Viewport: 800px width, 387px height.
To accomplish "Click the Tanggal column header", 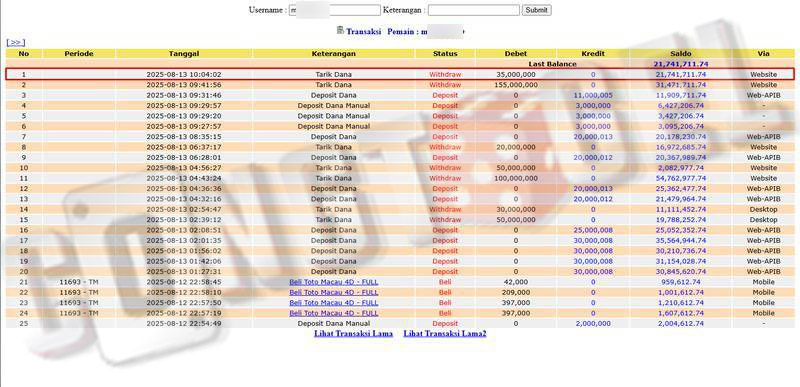I will point(184,54).
